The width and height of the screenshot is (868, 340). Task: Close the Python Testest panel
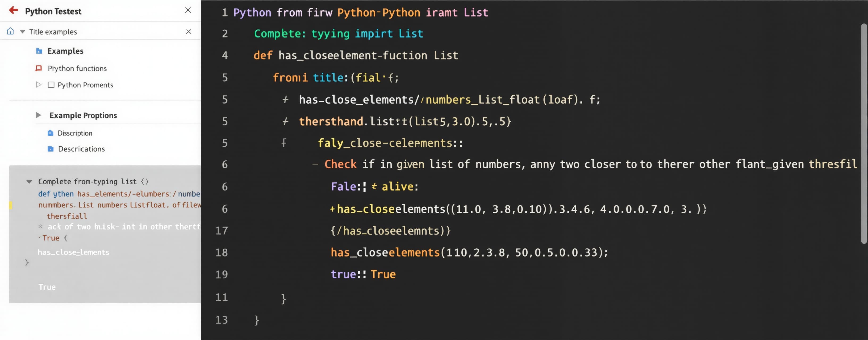188,10
